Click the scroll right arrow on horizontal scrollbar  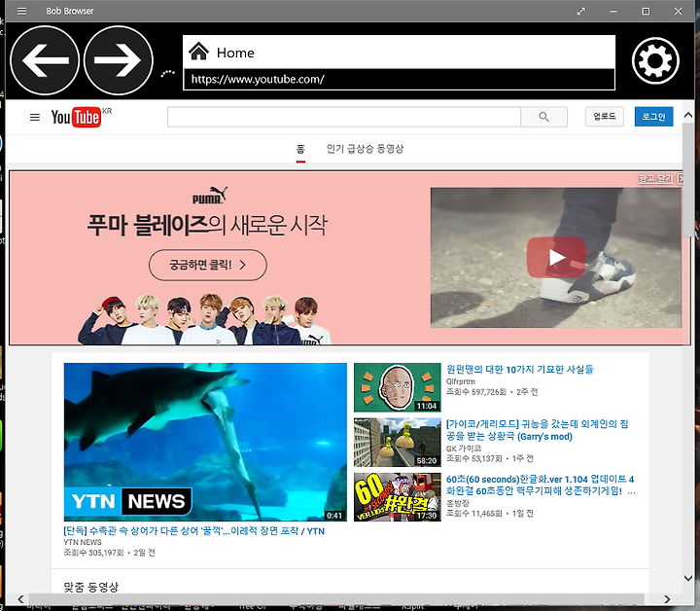(x=667, y=599)
